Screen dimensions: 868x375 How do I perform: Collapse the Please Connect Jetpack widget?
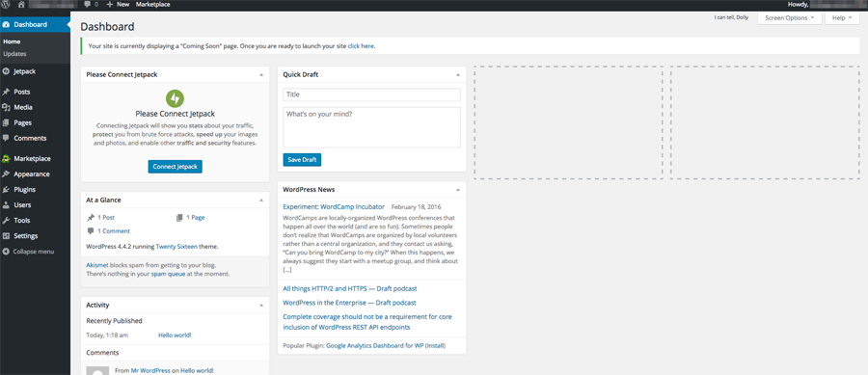(261, 74)
